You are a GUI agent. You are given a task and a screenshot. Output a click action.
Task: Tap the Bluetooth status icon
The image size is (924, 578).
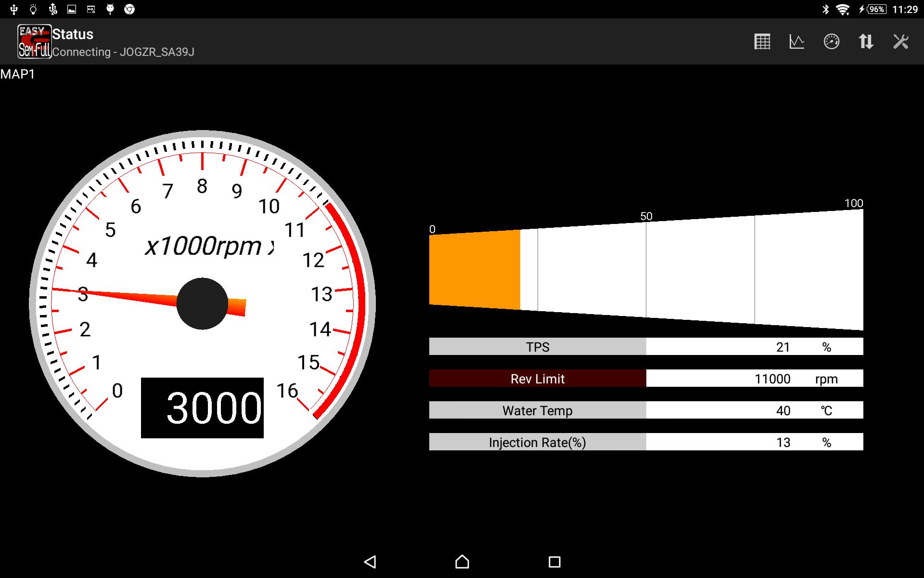pos(825,9)
